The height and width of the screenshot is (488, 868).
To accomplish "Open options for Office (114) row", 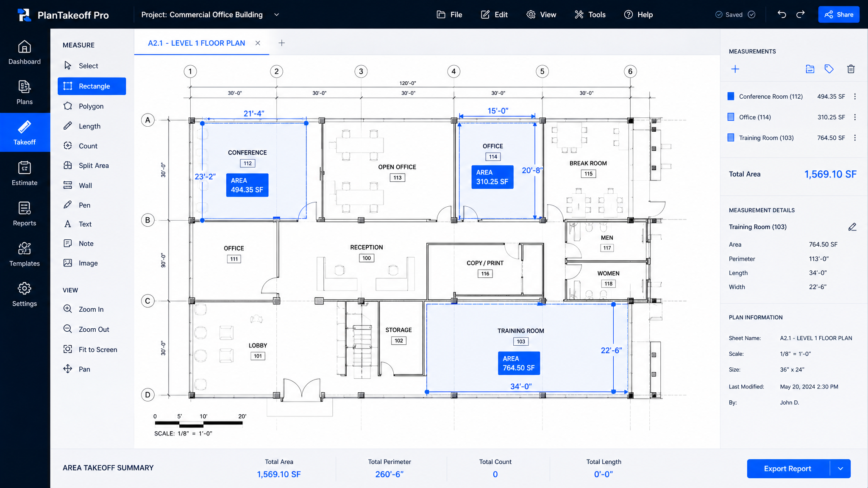I will (855, 117).
